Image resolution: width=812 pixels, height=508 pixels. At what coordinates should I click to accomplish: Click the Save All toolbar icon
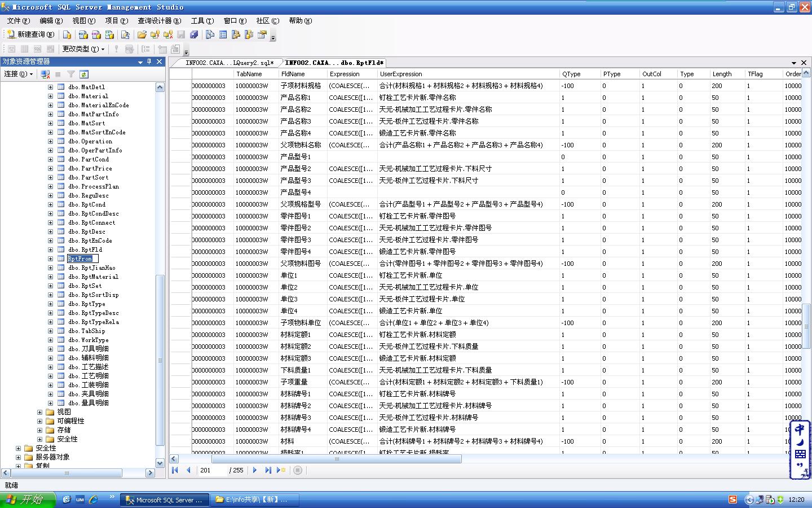[x=194, y=34]
